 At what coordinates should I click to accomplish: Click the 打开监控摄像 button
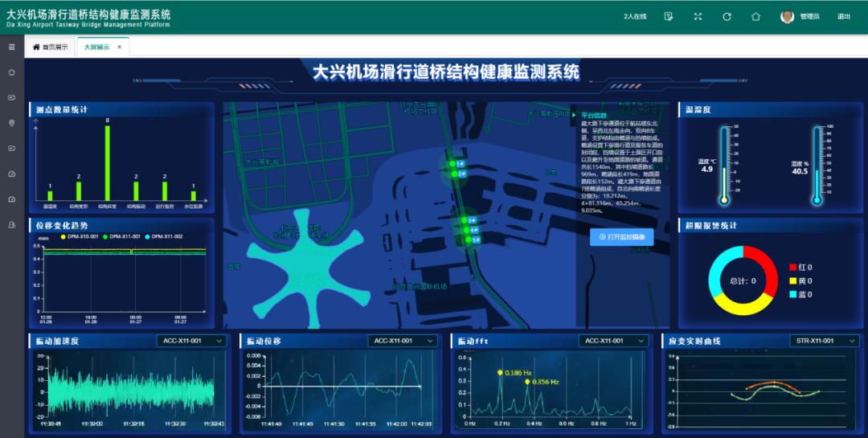coord(621,236)
